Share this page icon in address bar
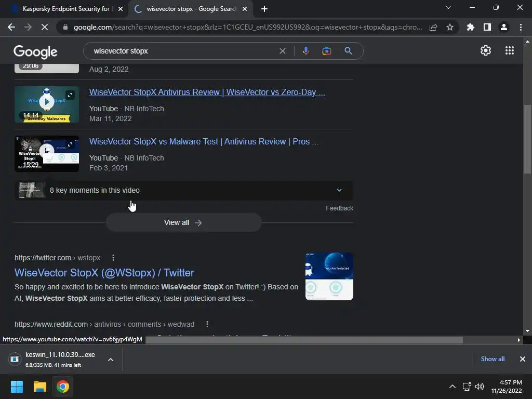The height and width of the screenshot is (399, 532). pyautogui.click(x=433, y=27)
